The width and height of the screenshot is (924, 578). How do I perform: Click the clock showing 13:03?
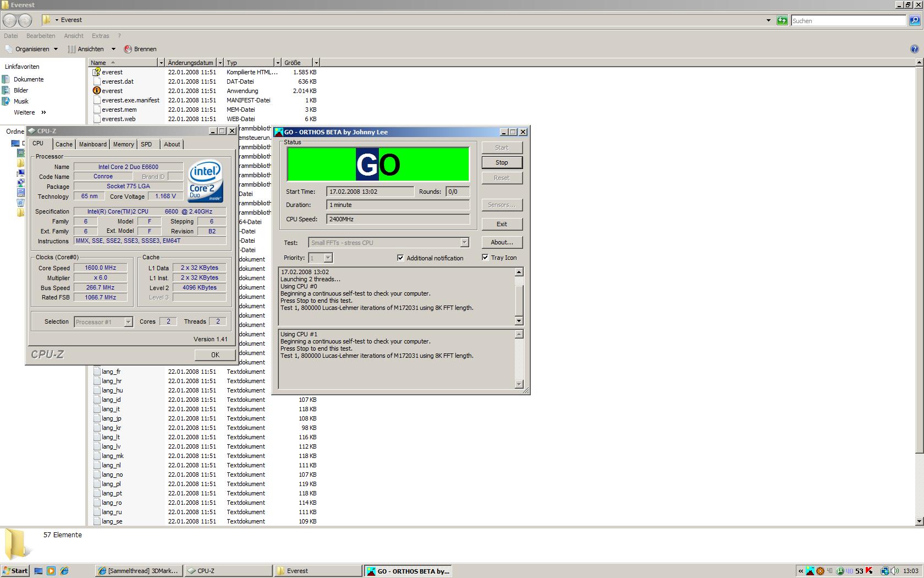click(910, 571)
